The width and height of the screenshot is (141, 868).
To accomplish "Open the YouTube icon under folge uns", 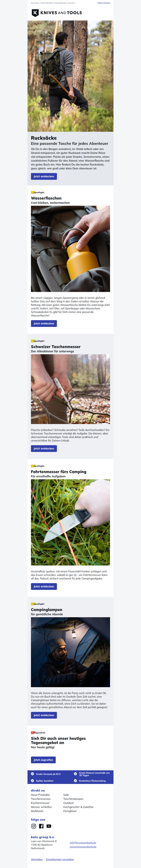I will [49, 826].
